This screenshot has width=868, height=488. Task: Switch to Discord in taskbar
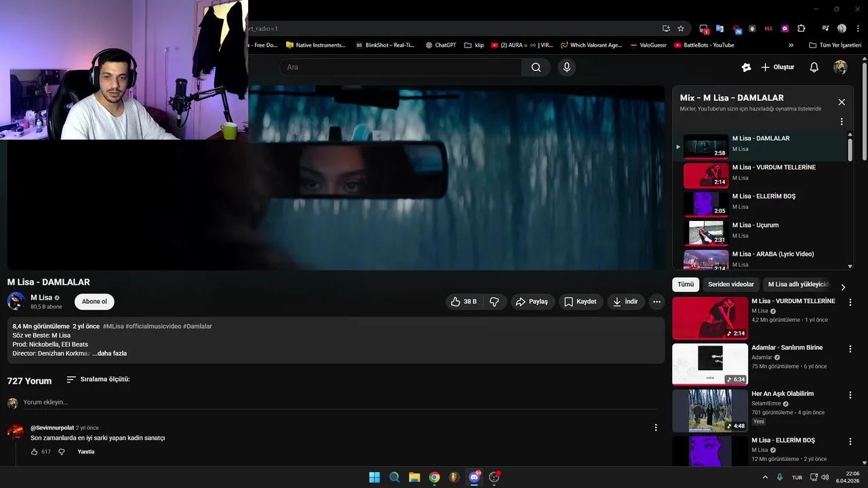pos(474,477)
